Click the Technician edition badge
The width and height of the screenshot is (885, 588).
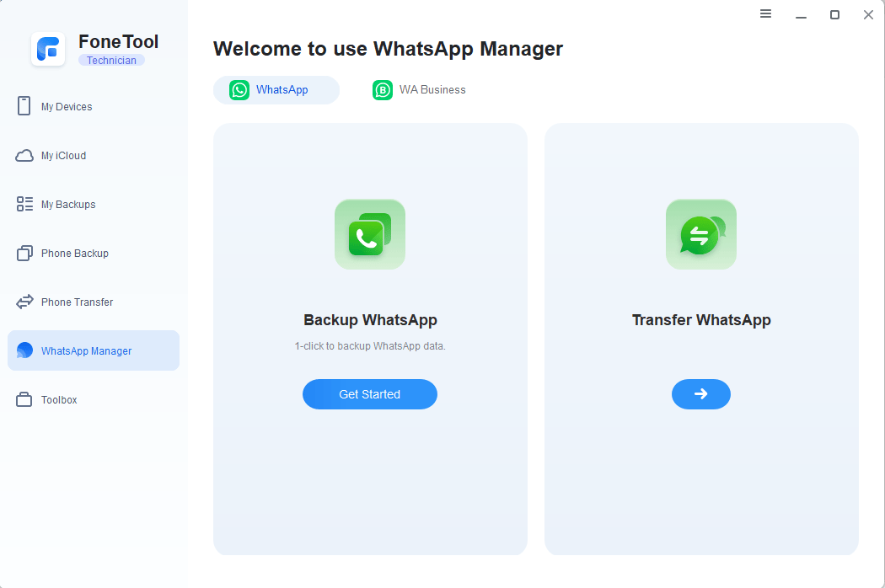112,61
